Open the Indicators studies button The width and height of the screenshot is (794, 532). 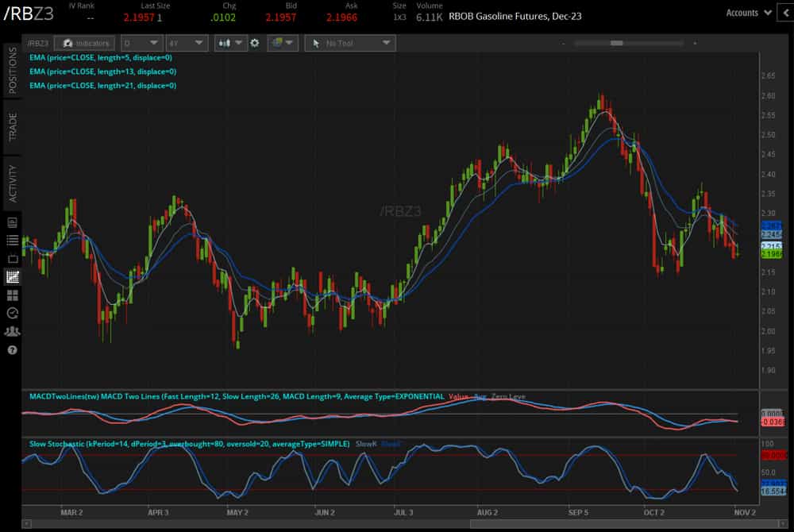coord(85,44)
